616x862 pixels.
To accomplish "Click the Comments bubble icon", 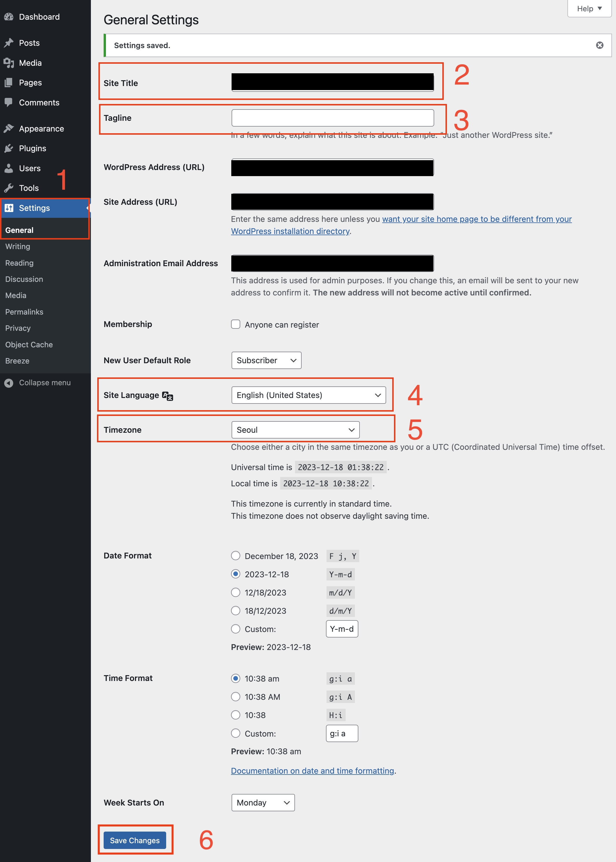I will [x=9, y=103].
